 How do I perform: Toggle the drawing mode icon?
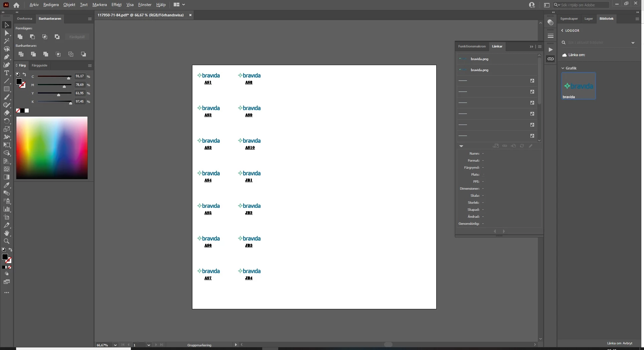point(6,274)
